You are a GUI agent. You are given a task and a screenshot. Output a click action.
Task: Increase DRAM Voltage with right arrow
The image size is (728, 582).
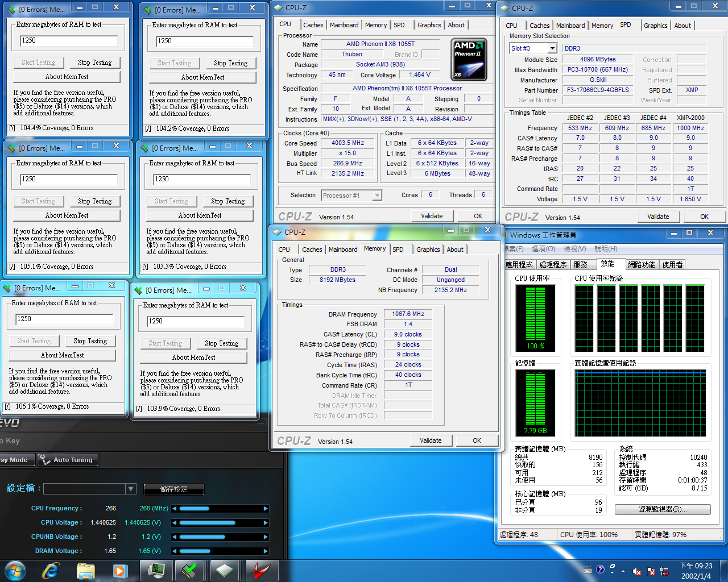[266, 551]
